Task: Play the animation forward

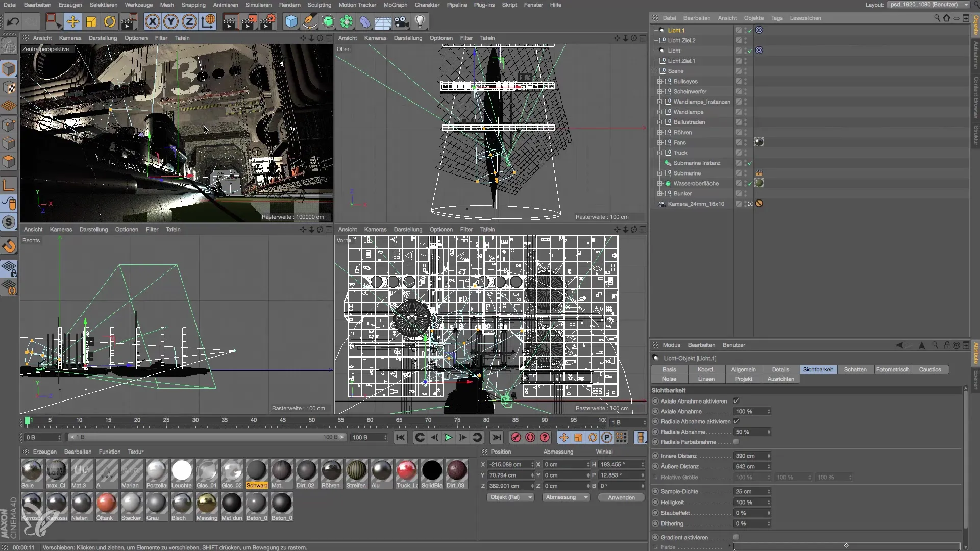Action: [x=448, y=437]
